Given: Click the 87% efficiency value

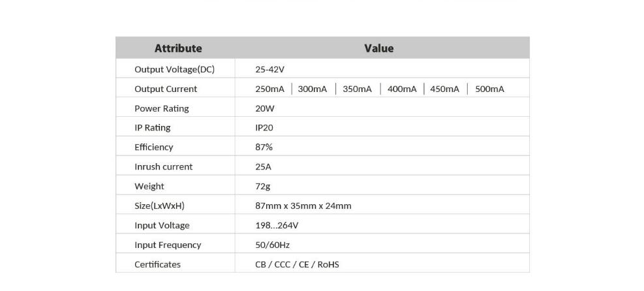Looking at the screenshot, I should [264, 147].
